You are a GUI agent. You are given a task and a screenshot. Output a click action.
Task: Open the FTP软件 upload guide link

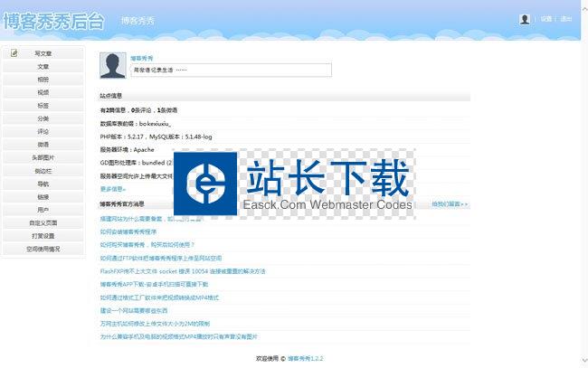pyautogui.click(x=161, y=259)
